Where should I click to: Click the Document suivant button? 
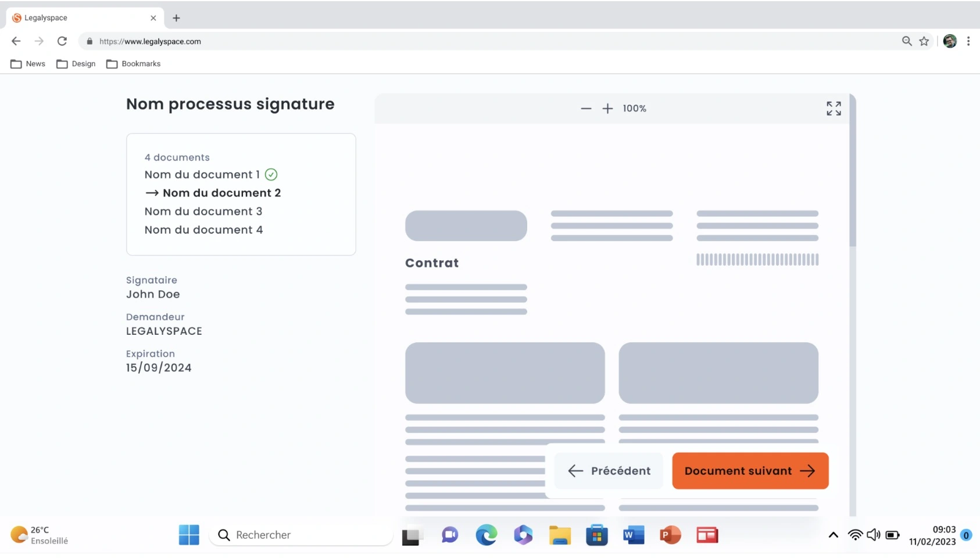749,471
